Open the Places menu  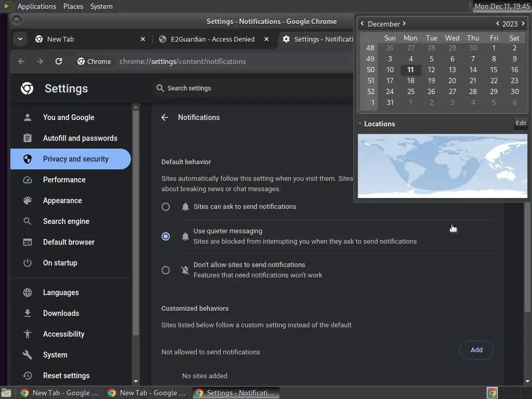click(73, 6)
